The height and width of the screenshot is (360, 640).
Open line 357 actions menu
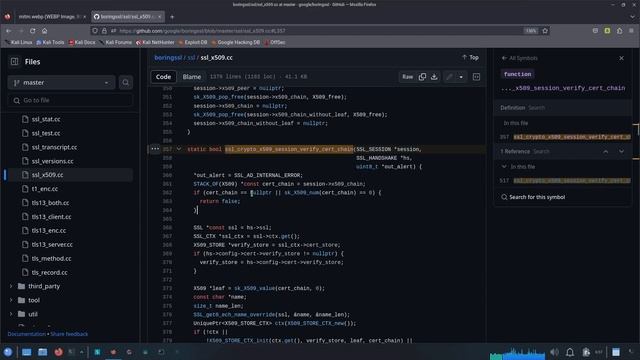click(x=155, y=149)
